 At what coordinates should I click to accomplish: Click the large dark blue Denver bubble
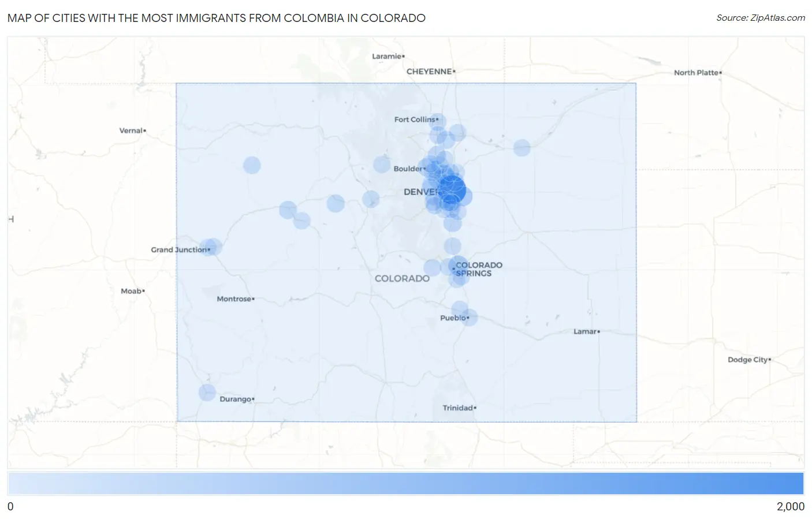pos(452,189)
